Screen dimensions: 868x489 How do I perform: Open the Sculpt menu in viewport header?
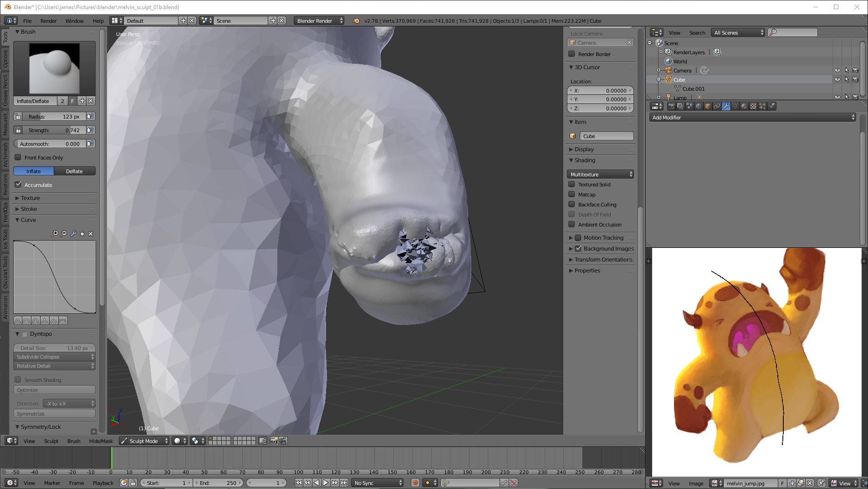tap(51, 441)
